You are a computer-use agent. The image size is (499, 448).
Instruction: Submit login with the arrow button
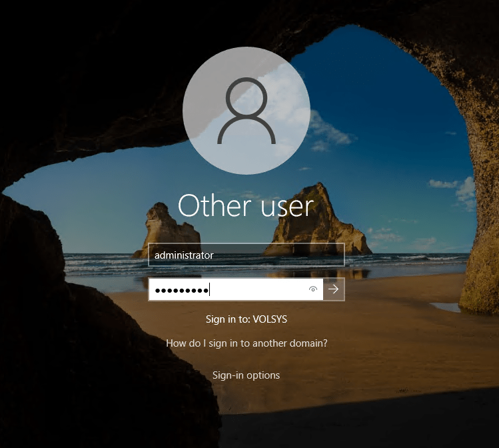pos(334,289)
